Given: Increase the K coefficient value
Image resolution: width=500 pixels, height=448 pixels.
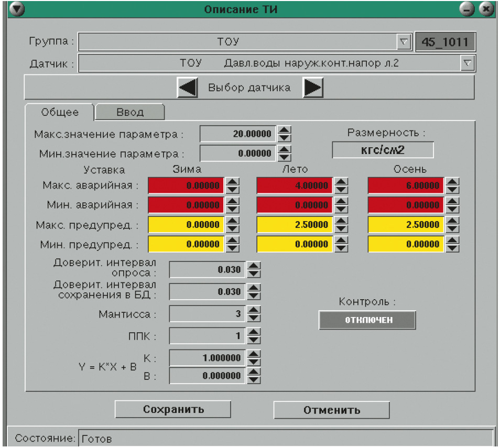Looking at the screenshot, I should tap(254, 354).
